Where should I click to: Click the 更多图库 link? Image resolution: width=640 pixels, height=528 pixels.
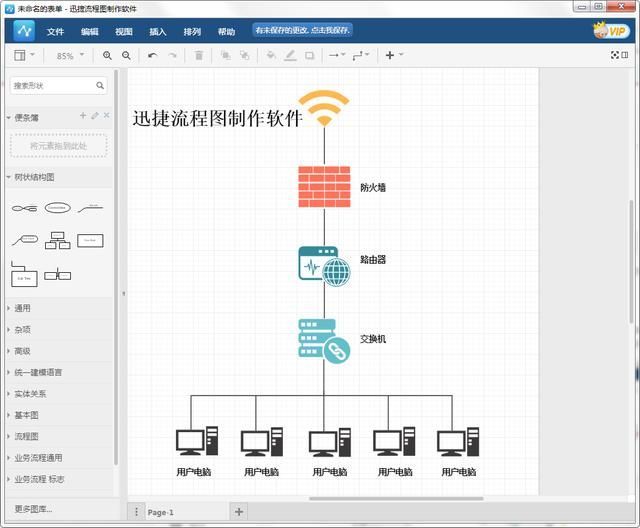(33, 509)
